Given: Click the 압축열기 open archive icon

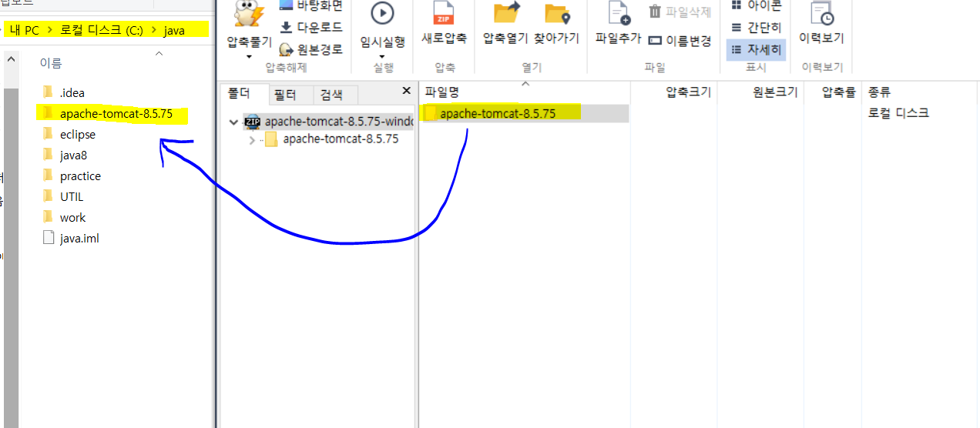Looking at the screenshot, I should pos(508,14).
